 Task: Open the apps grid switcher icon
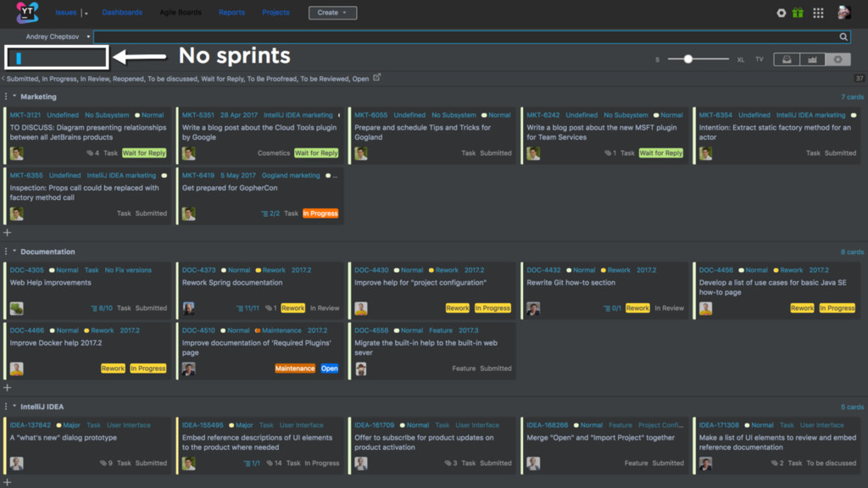pyautogui.click(x=818, y=13)
